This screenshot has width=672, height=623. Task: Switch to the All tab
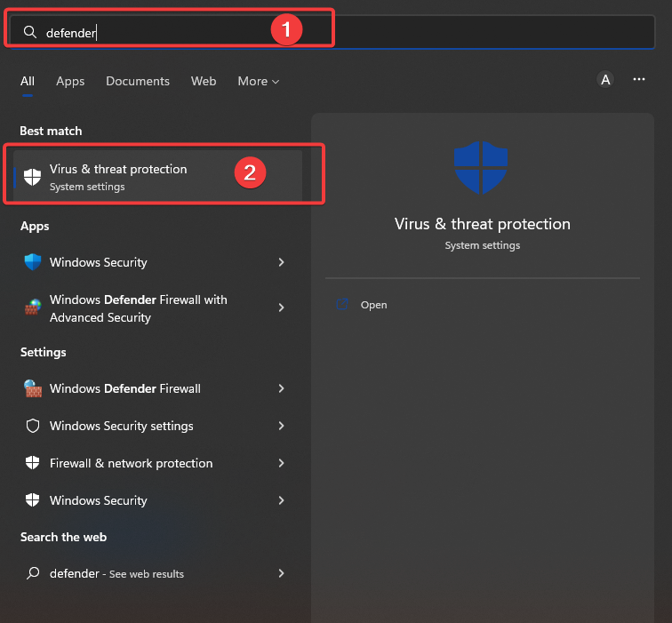click(x=28, y=81)
